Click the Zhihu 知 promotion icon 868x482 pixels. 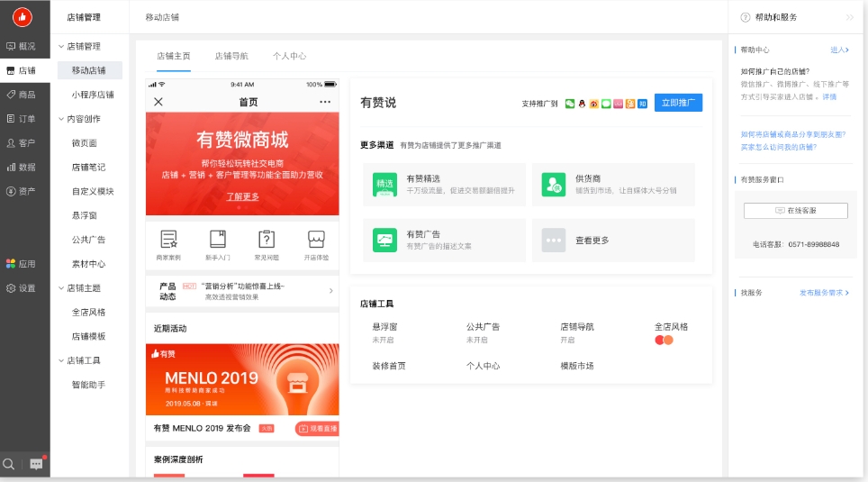pos(642,104)
